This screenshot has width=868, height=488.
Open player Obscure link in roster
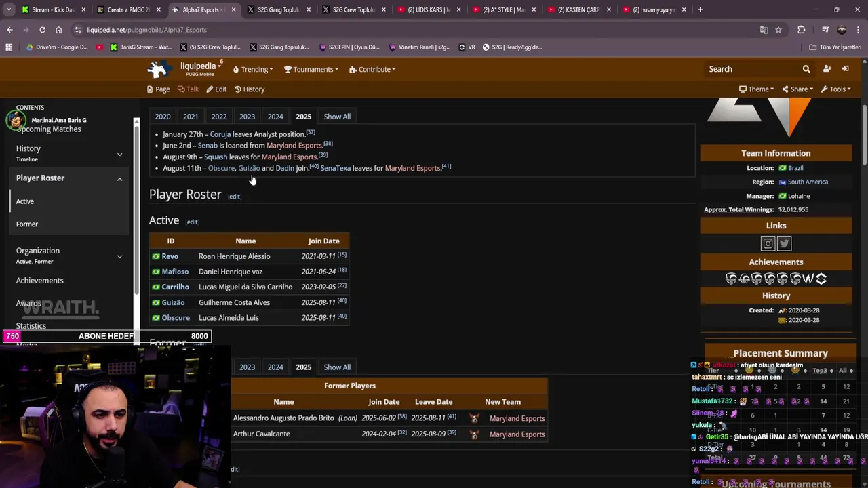(x=176, y=318)
